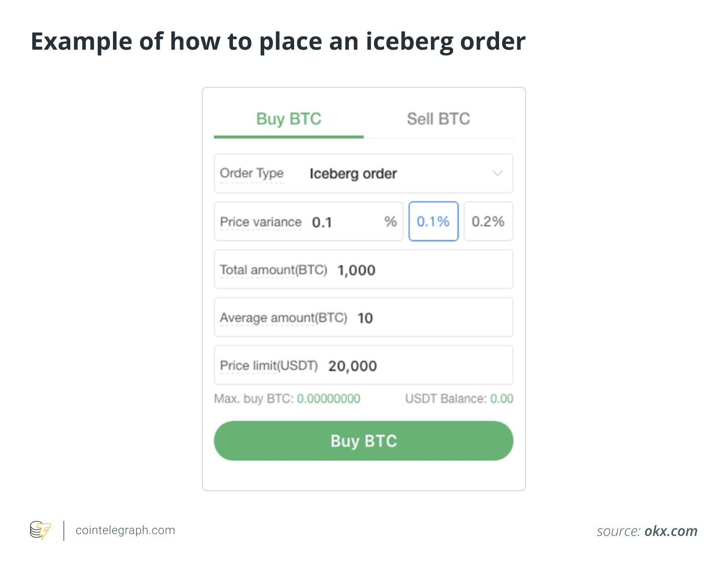Screen dimensions: 728x571
Task: Switch to the Sell BTC tab
Action: [438, 119]
